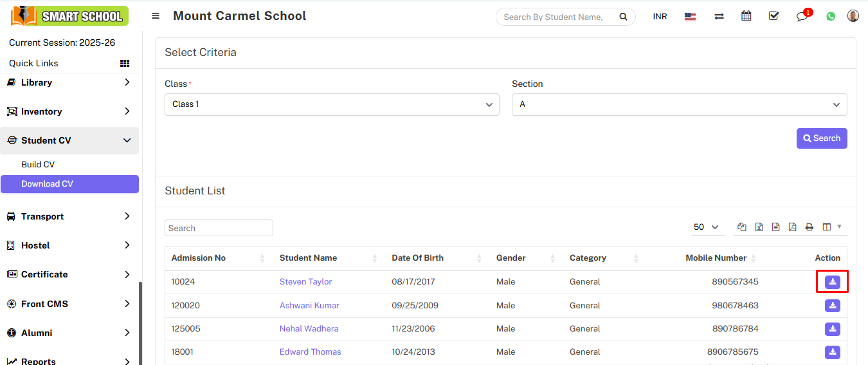Image resolution: width=868 pixels, height=365 pixels.
Task: Print the student list
Action: [809, 227]
